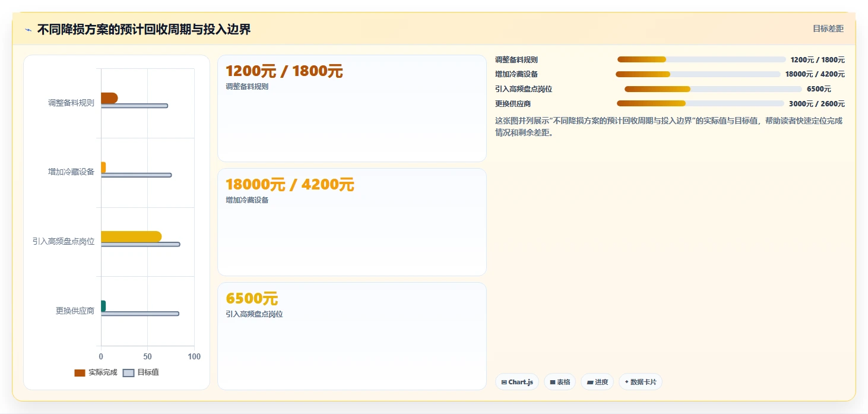Click the 增加冷藏设备 orange actual bar
The image size is (868, 414).
pos(103,168)
